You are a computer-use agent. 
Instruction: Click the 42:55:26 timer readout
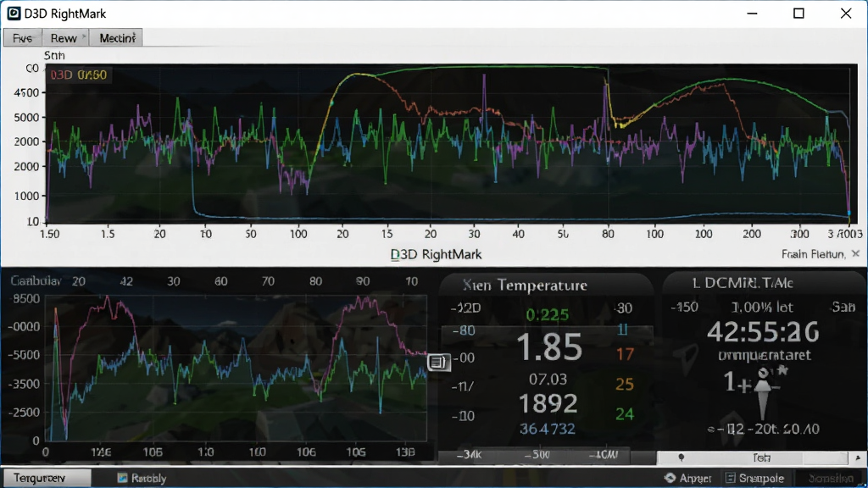tap(763, 332)
